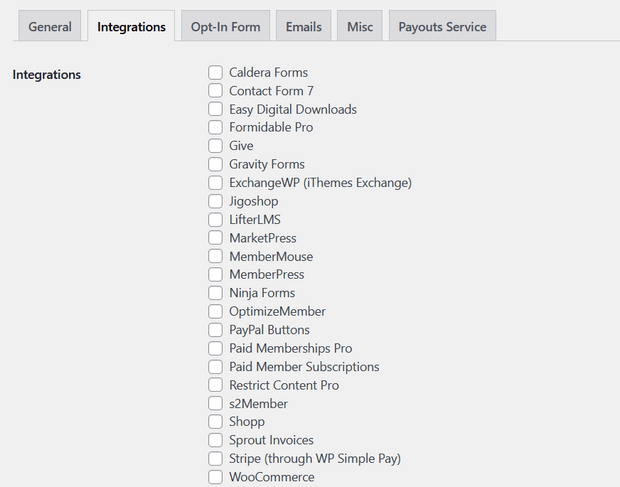Viewport: 620px width, 487px height.
Task: Check the LifterLMS checkbox
Action: [x=215, y=219]
